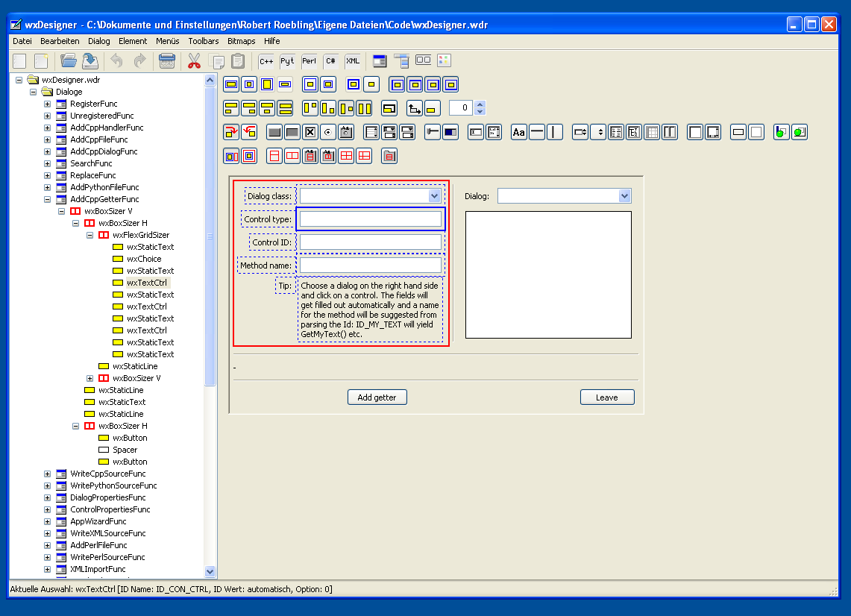
Task: Select the radio button control tool in palette
Action: point(328,132)
